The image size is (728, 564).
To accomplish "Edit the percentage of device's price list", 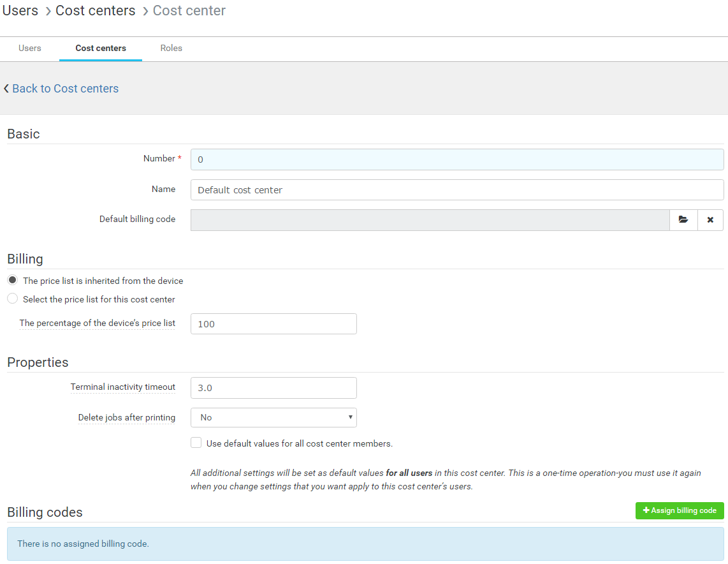I will [x=273, y=323].
